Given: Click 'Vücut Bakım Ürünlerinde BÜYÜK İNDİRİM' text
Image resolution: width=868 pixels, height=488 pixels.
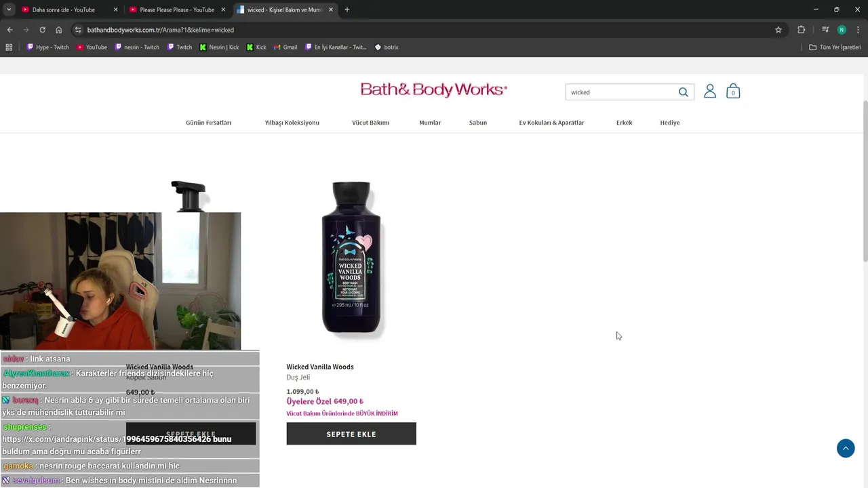Looking at the screenshot, I should [342, 413].
